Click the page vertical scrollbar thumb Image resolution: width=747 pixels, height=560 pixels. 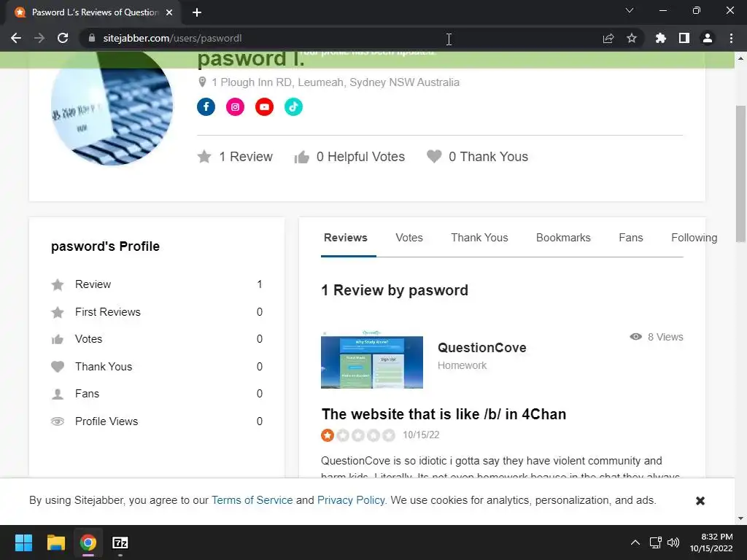click(740, 174)
